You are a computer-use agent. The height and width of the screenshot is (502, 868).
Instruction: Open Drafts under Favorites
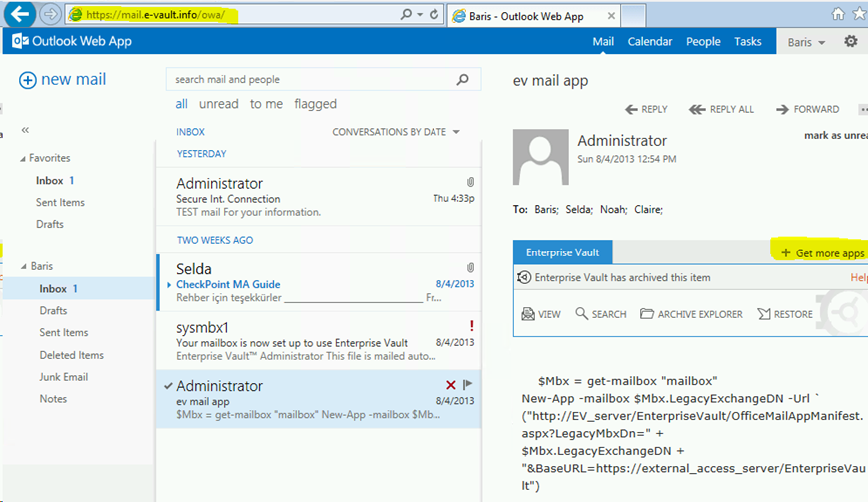tap(49, 224)
